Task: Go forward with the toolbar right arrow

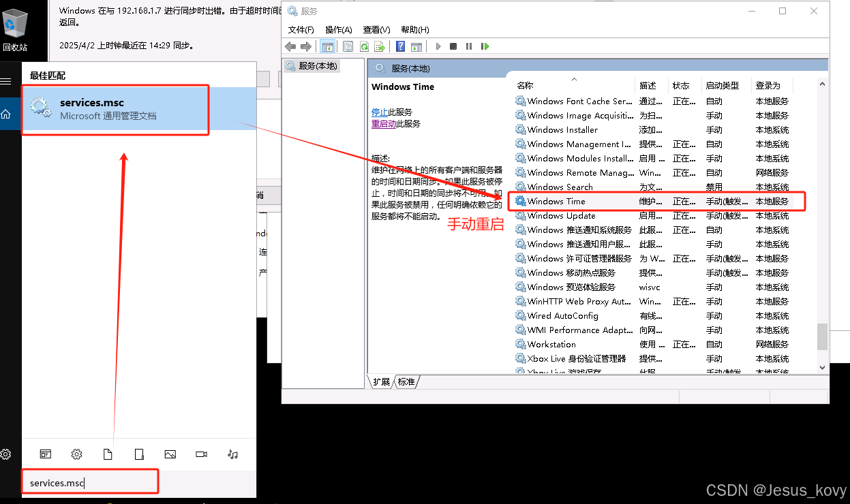Action: [306, 46]
